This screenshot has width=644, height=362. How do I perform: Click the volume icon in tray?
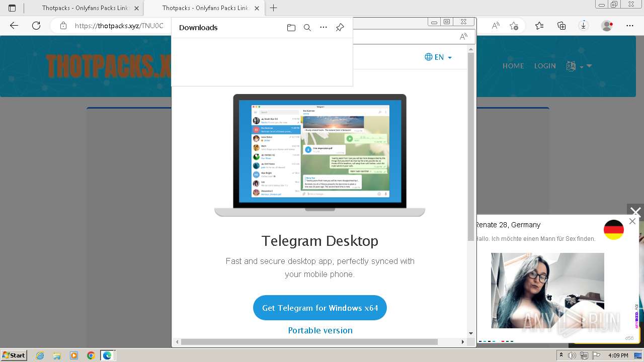572,355
